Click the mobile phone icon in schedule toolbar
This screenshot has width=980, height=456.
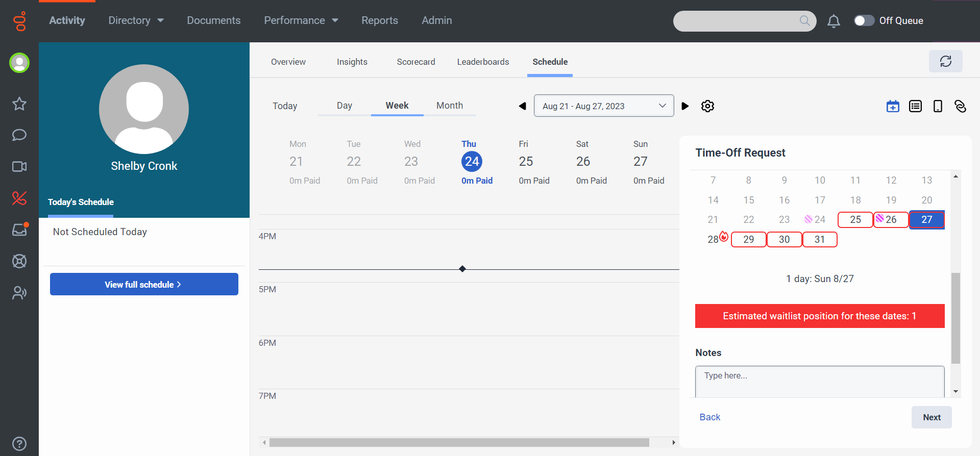pos(938,106)
